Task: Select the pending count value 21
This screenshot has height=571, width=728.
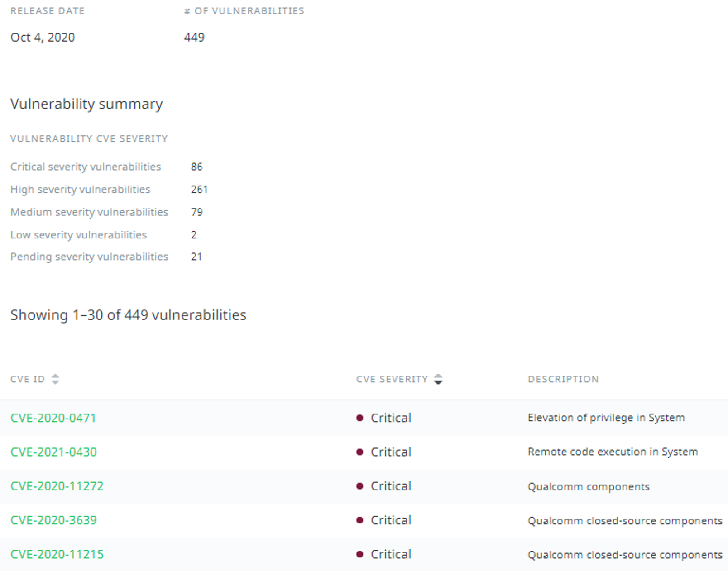Action: (196, 257)
